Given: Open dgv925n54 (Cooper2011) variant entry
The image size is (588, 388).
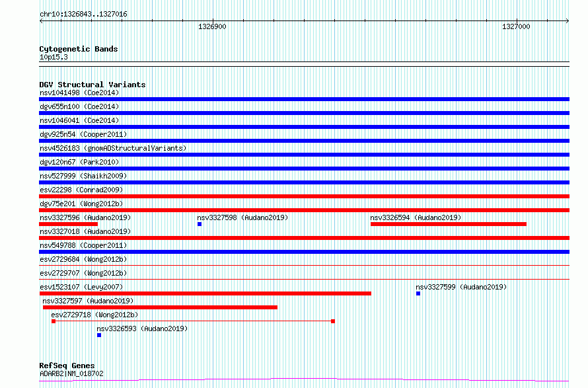Looking at the screenshot, I should point(83,134).
